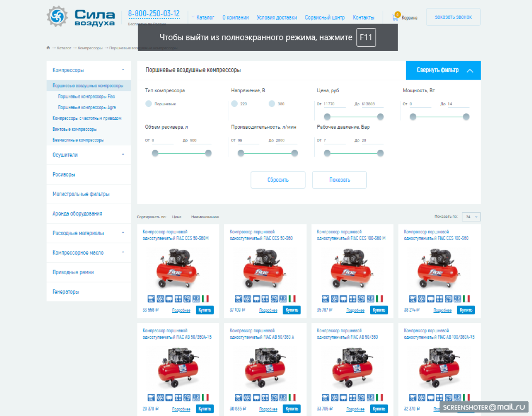Expand the Компрессорное масло sidebar section

(x=123, y=252)
